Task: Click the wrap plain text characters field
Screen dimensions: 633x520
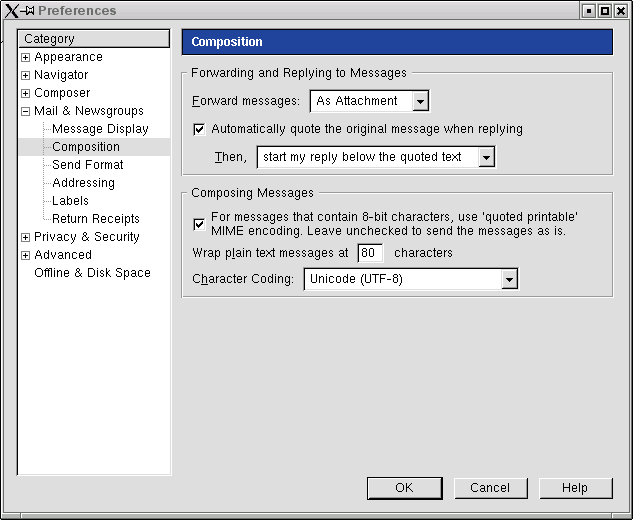Action: click(369, 253)
